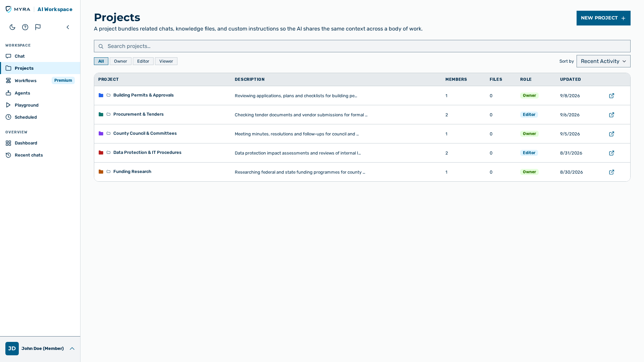Open the Building Permits & Approvals project
The height and width of the screenshot is (362, 644).
click(x=144, y=95)
